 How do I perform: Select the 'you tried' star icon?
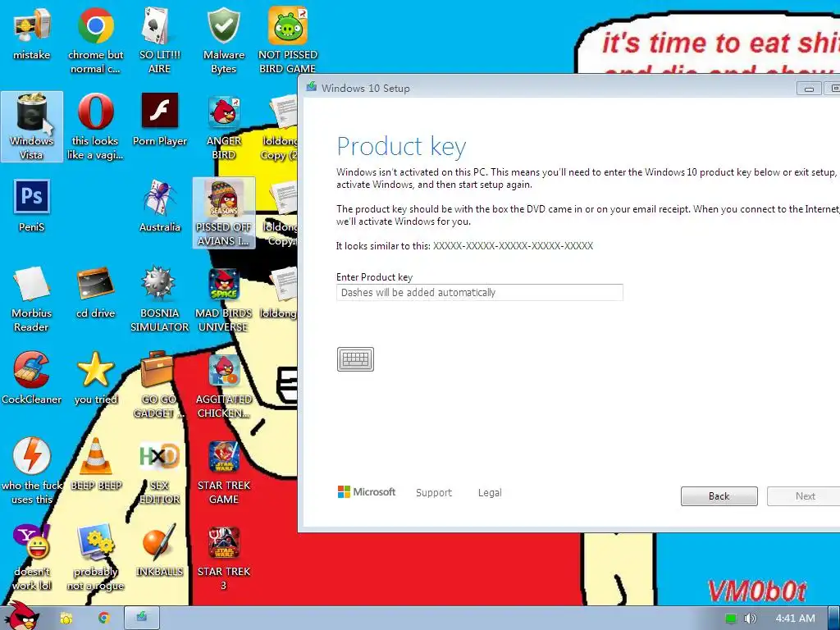95,378
